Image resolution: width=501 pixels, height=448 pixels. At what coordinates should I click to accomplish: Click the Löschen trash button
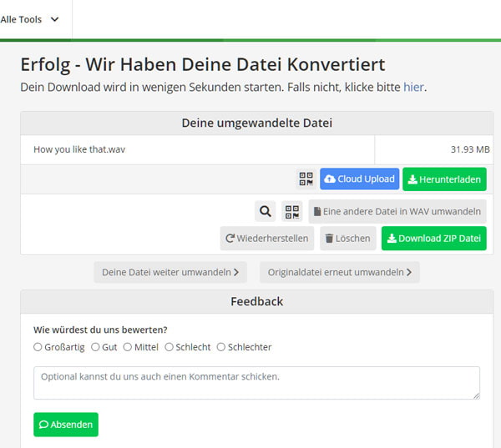(x=347, y=239)
